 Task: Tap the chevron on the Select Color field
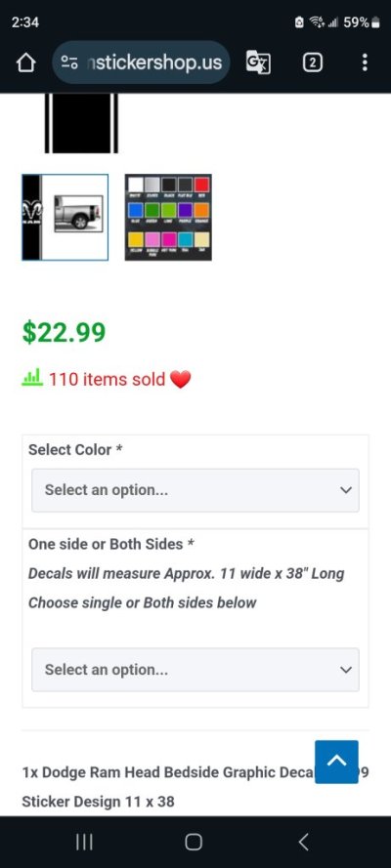pyautogui.click(x=346, y=490)
